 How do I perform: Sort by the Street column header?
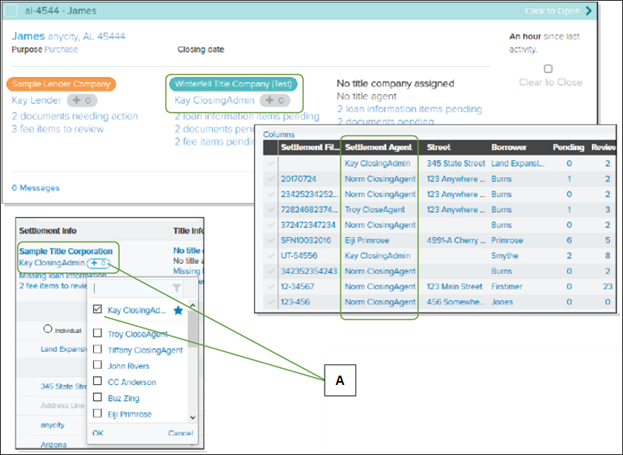coord(438,147)
